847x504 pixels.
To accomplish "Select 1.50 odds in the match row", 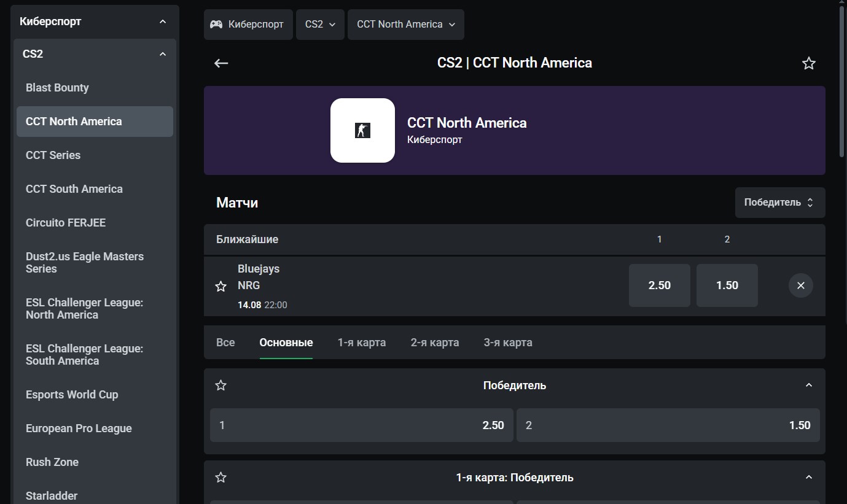I will (x=727, y=285).
